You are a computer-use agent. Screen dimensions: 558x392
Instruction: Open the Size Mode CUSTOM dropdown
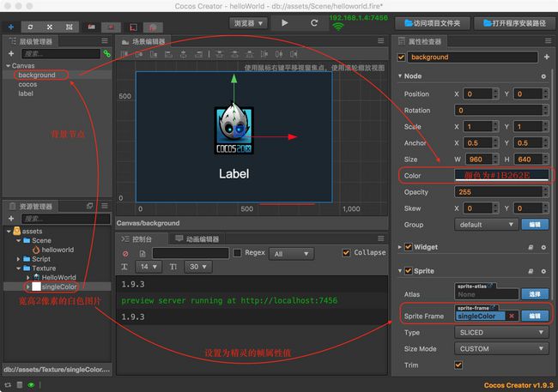[501, 349]
